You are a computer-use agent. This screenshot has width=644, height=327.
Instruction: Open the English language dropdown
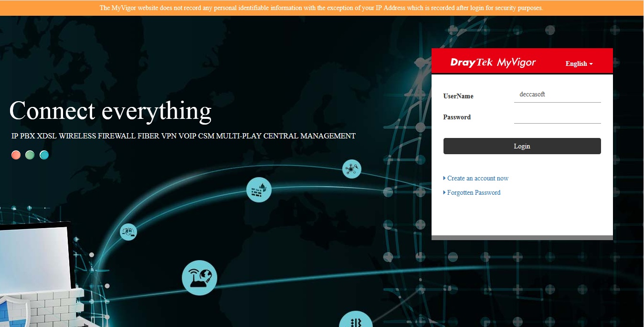coord(579,63)
